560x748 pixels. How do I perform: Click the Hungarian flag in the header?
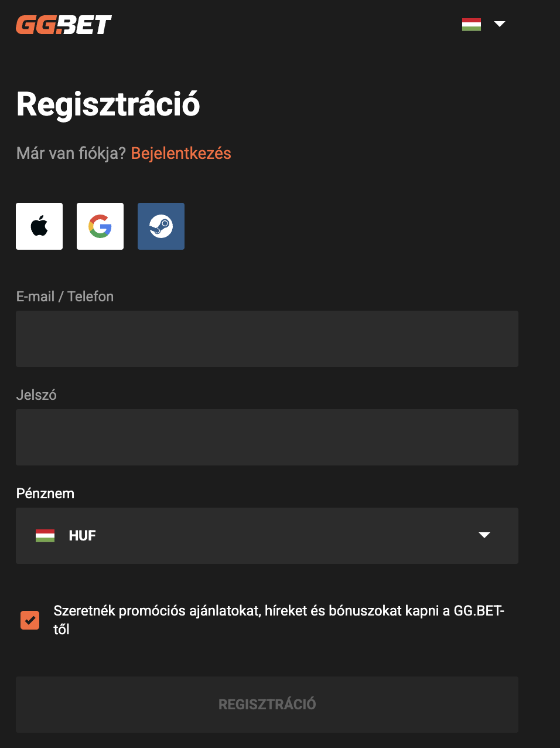472,24
